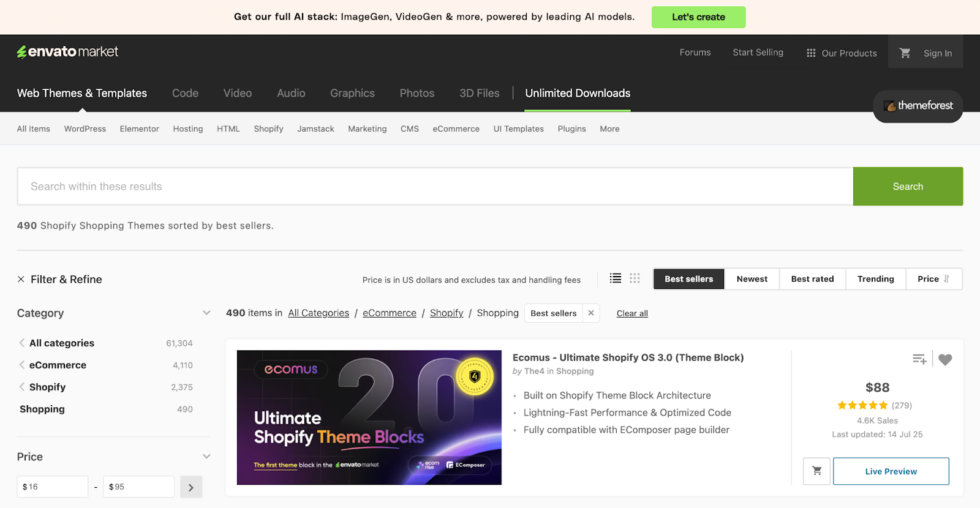980x508 pixels.
Task: Go back from Shopify chevron
Action: 22,387
